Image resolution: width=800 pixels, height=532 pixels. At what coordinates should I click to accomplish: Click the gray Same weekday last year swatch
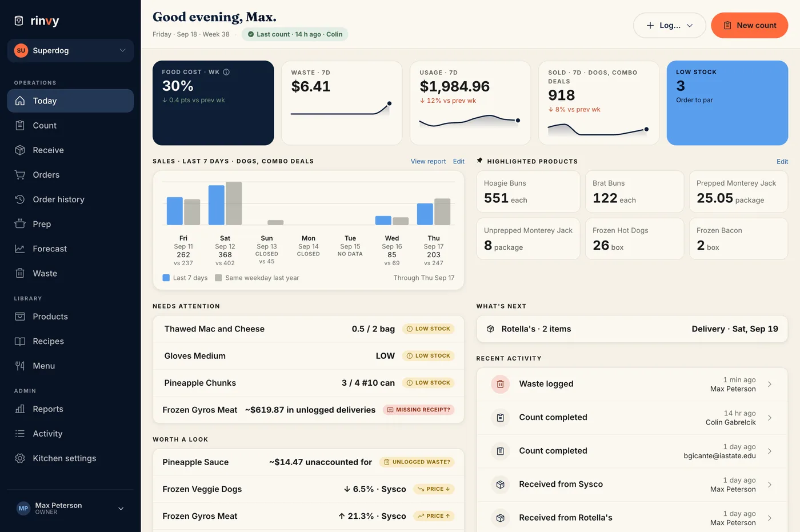coord(218,278)
